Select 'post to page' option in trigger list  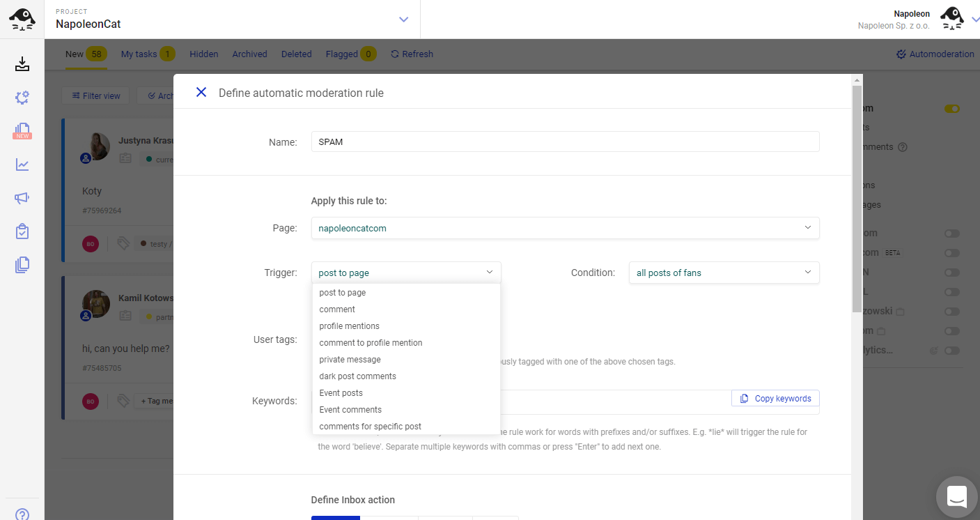pyautogui.click(x=405, y=293)
